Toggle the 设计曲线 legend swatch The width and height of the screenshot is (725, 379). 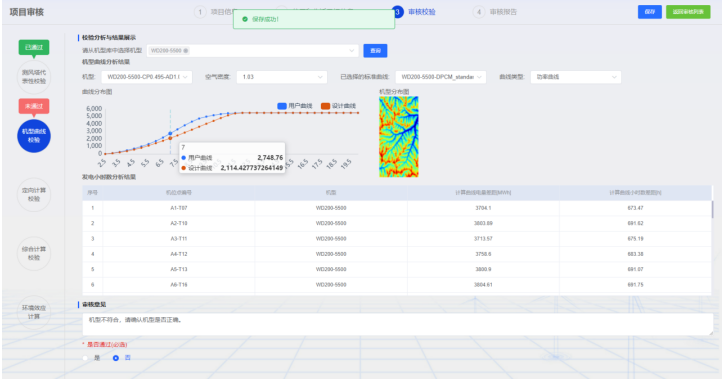coord(326,106)
